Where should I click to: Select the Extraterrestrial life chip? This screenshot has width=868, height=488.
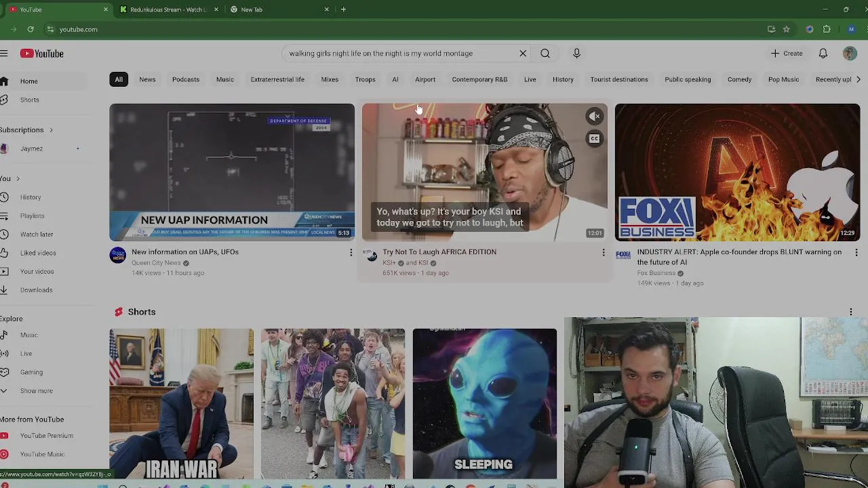[x=277, y=79]
